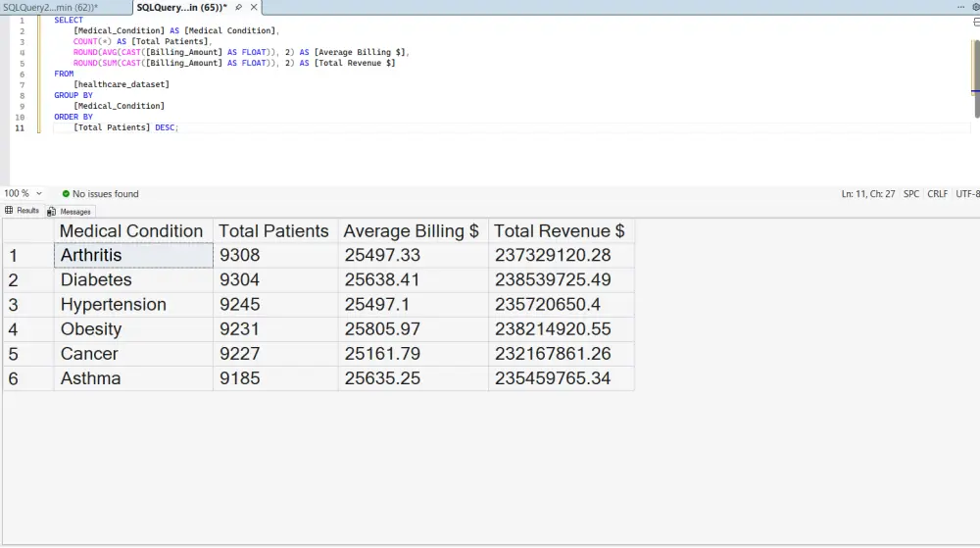This screenshot has height=548, width=980.
Task: Switch to the SQLQuery2...min (62) tab
Action: (51, 8)
